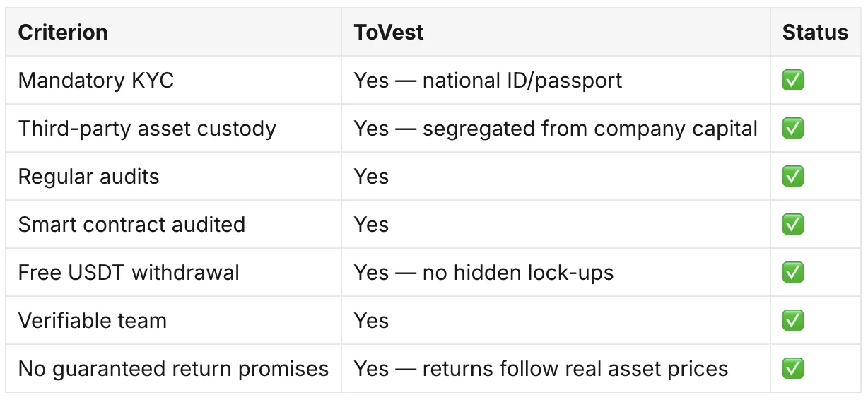
Task: Click the Smart contract audited checkmark
Action: 793,225
